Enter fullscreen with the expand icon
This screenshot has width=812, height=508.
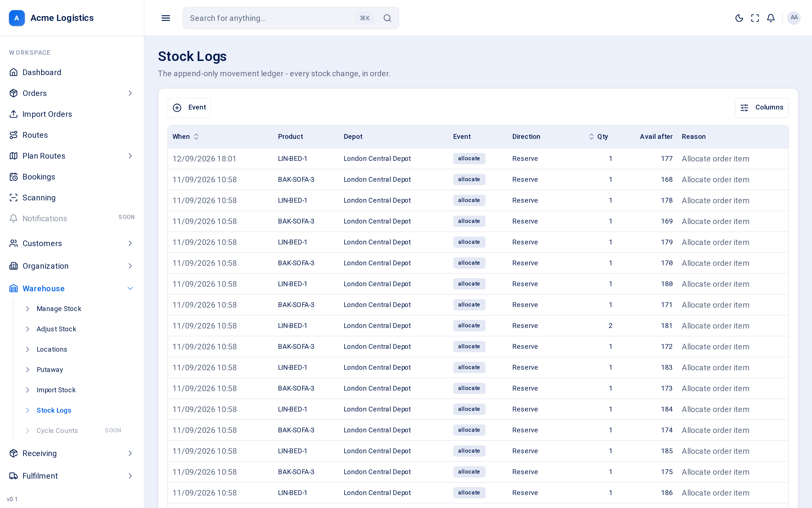pos(755,18)
